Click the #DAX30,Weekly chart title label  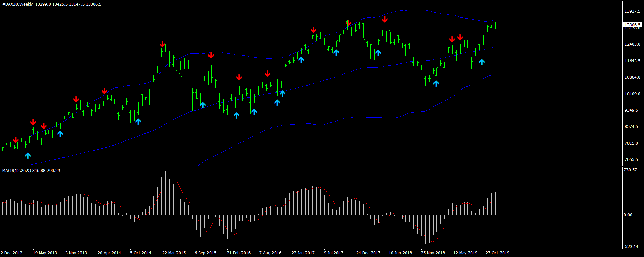coord(18,4)
